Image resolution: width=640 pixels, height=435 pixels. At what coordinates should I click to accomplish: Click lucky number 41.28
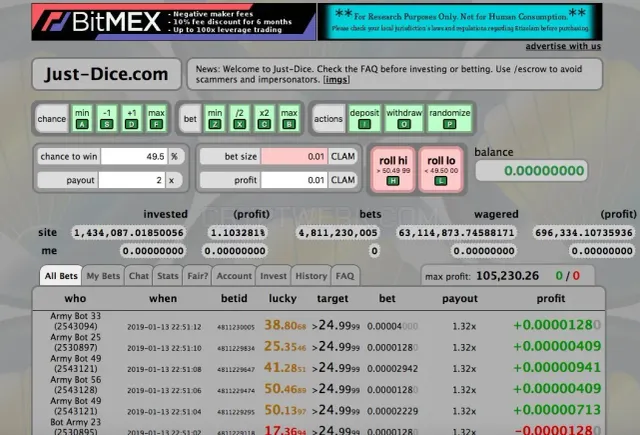(285, 368)
